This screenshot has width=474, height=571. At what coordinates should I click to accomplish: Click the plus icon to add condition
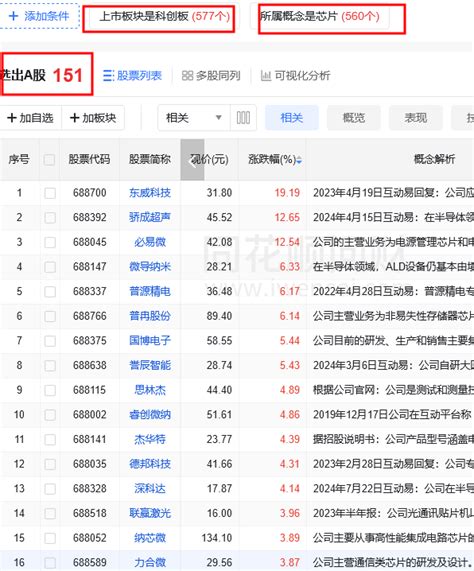(13, 16)
